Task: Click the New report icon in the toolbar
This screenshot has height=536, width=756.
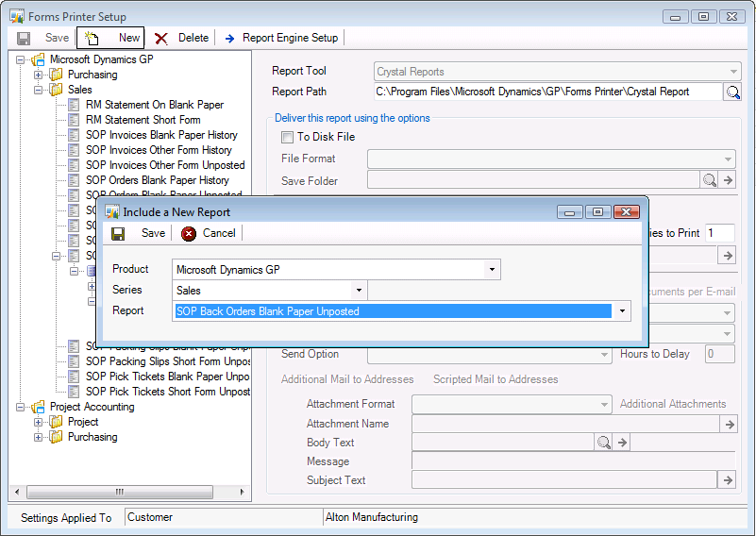Action: (x=92, y=38)
